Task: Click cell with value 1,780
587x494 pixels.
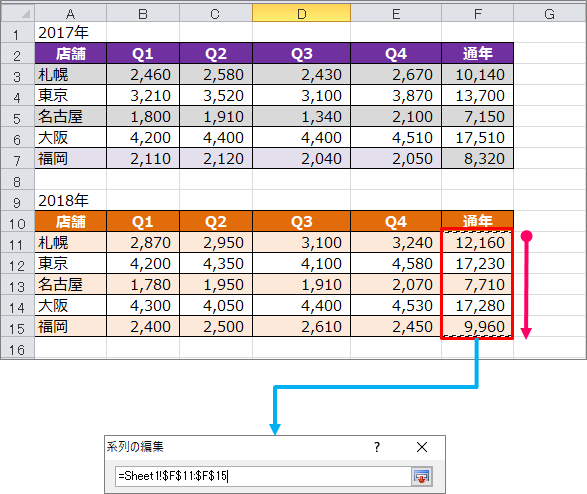Action: 143,284
